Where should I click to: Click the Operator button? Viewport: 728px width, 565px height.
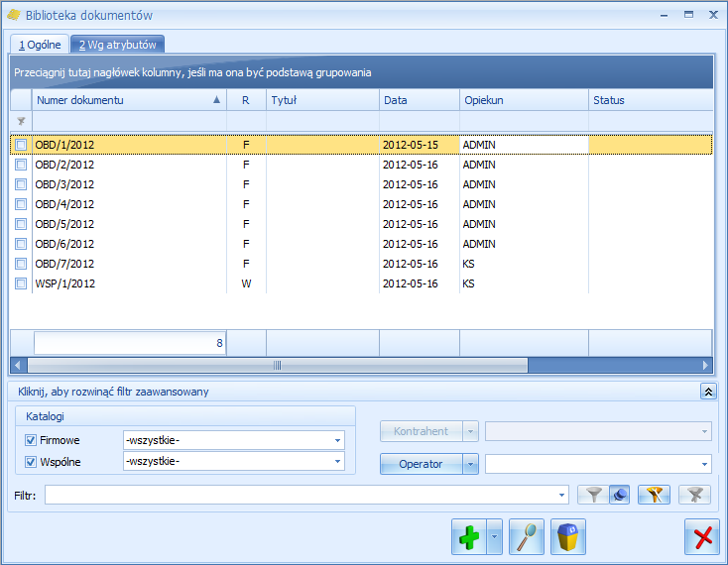tap(422, 464)
